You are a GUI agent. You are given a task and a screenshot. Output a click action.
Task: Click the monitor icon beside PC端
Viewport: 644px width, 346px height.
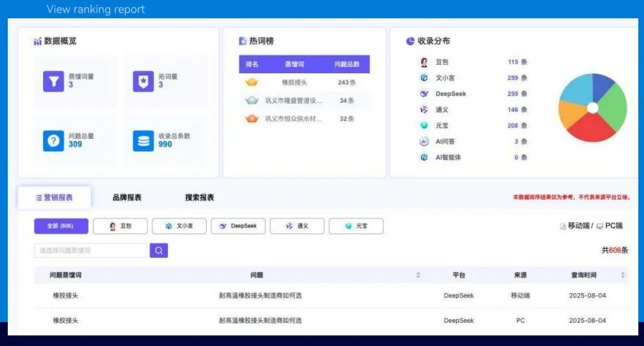click(600, 226)
